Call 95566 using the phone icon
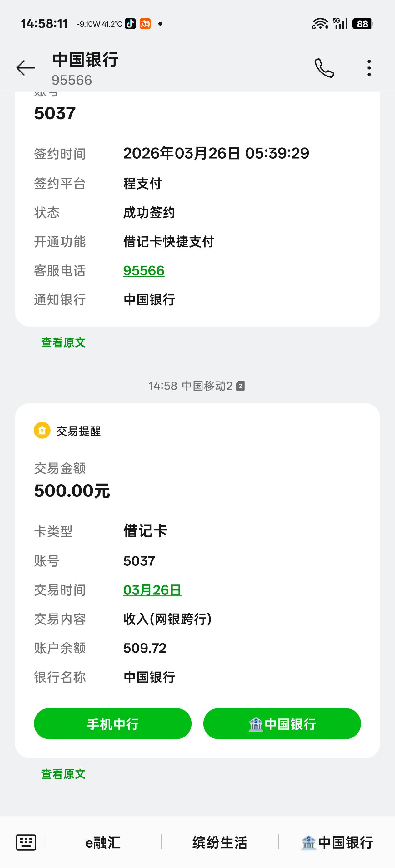This screenshot has width=395, height=868. [324, 68]
